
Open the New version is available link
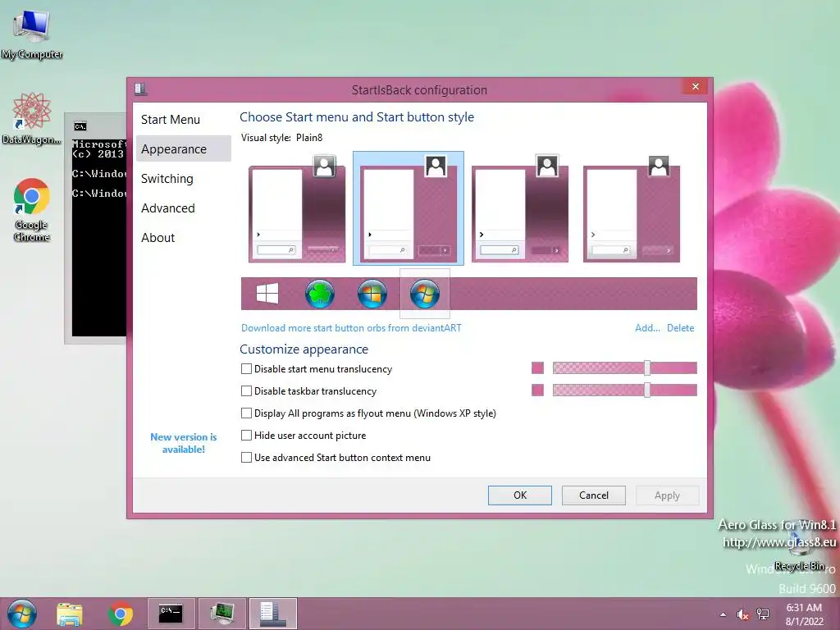pyautogui.click(x=183, y=443)
